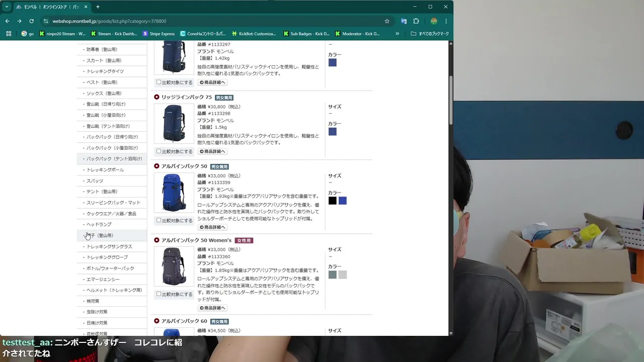Open 商品詳細へ for アルパインパック 50
The height and width of the screenshot is (362, 644).
pyautogui.click(x=212, y=227)
